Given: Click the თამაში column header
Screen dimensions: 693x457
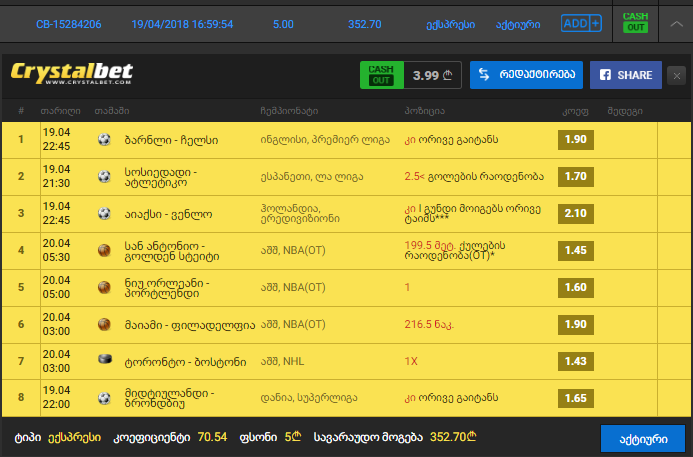Looking at the screenshot, I should click(112, 111).
